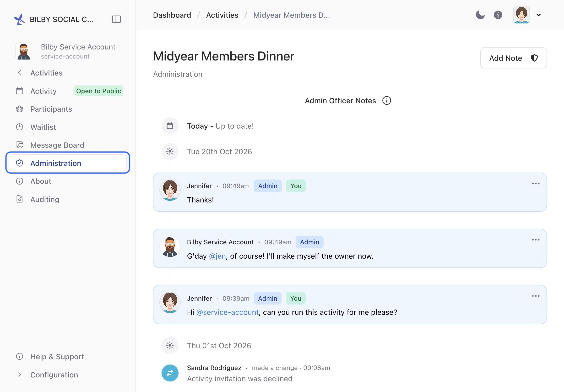The height and width of the screenshot is (392, 564).
Task: Open options menu for Bilby Service Account note
Action: [536, 240]
